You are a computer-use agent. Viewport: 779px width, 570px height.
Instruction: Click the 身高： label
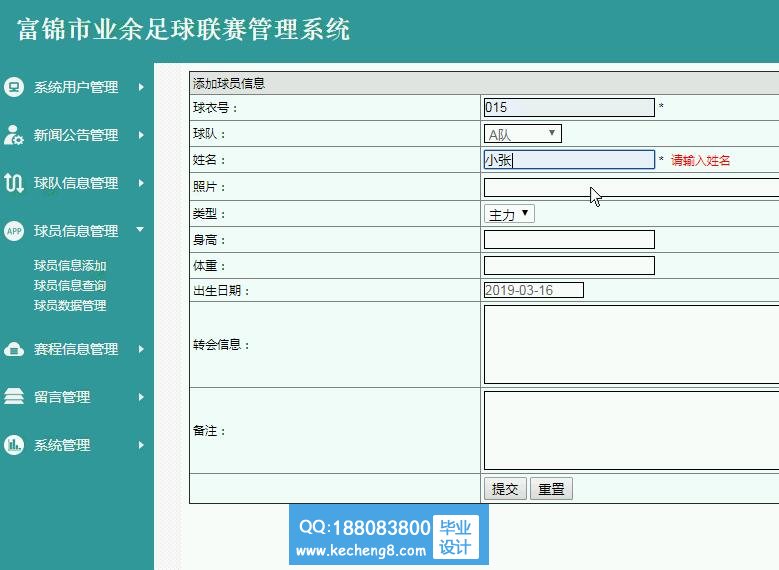209,240
